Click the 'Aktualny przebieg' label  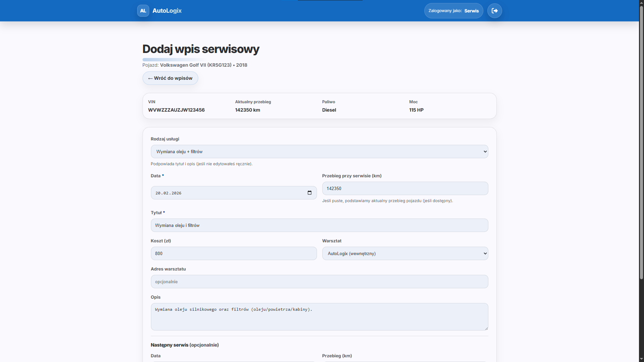click(x=253, y=102)
